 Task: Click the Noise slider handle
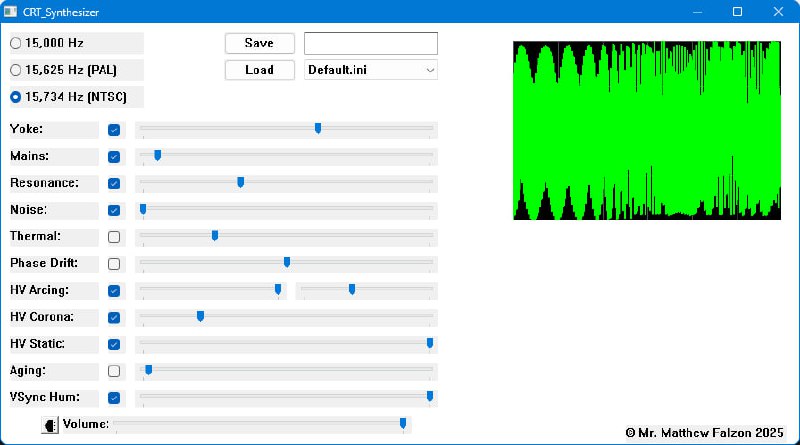pyautogui.click(x=143, y=209)
